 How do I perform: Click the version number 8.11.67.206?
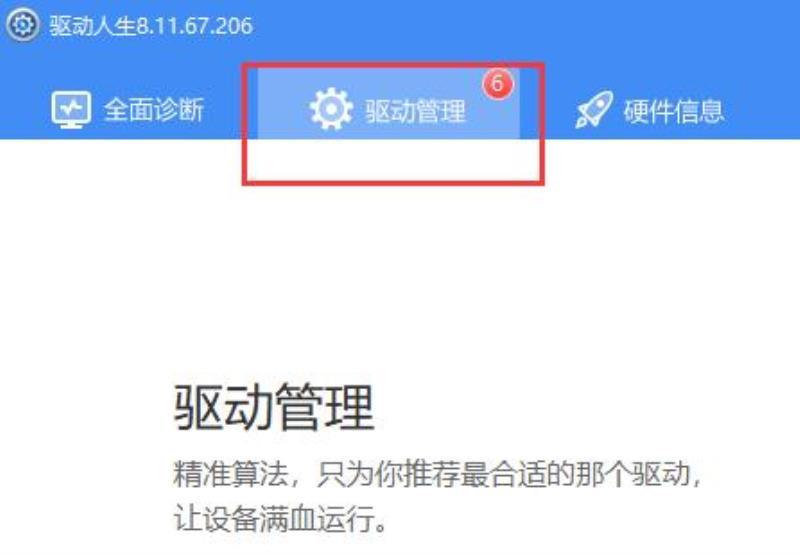tap(194, 26)
